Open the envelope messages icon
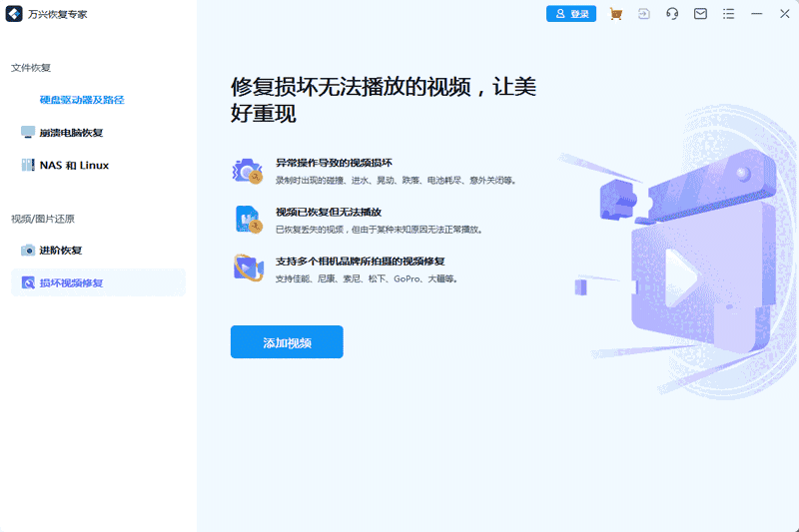Screen dimensions: 799x532 pyautogui.click(x=700, y=14)
